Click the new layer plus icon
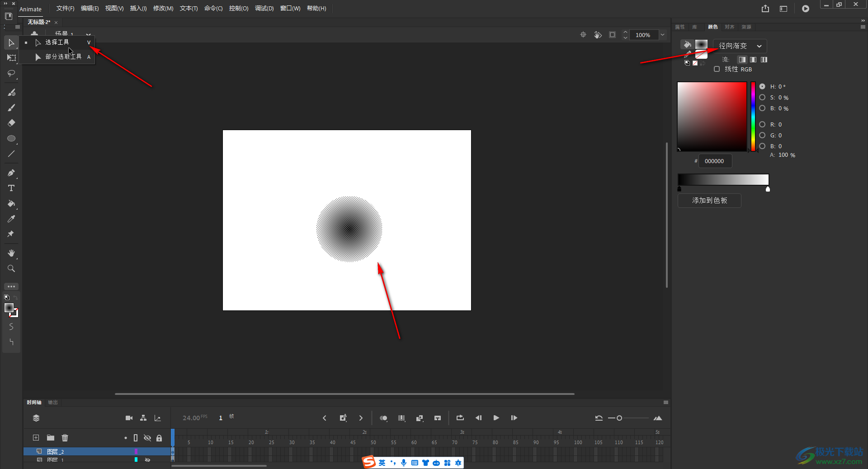 pyautogui.click(x=36, y=437)
